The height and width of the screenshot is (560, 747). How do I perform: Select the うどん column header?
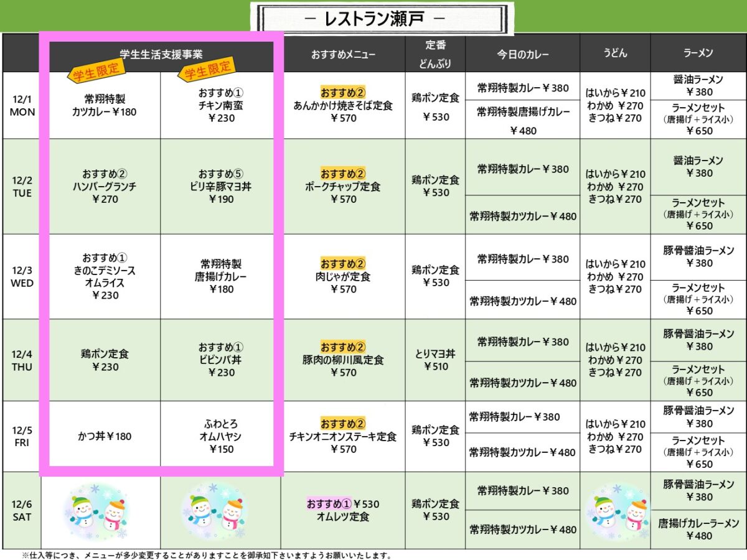614,54
